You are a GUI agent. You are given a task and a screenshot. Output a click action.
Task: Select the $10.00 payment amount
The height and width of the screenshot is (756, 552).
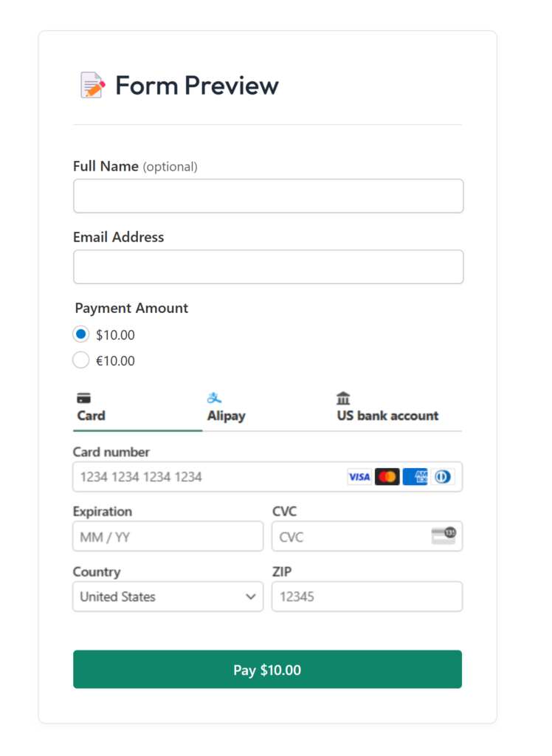[81, 334]
